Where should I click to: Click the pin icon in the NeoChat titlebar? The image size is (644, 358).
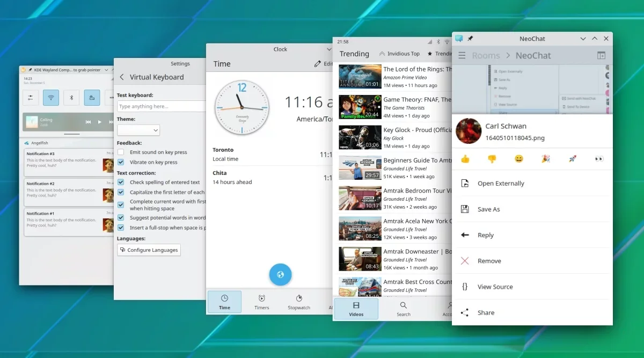(470, 39)
